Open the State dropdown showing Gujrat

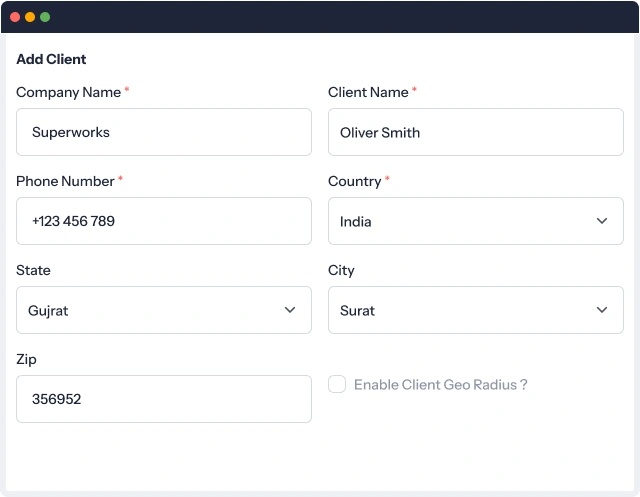click(x=164, y=310)
